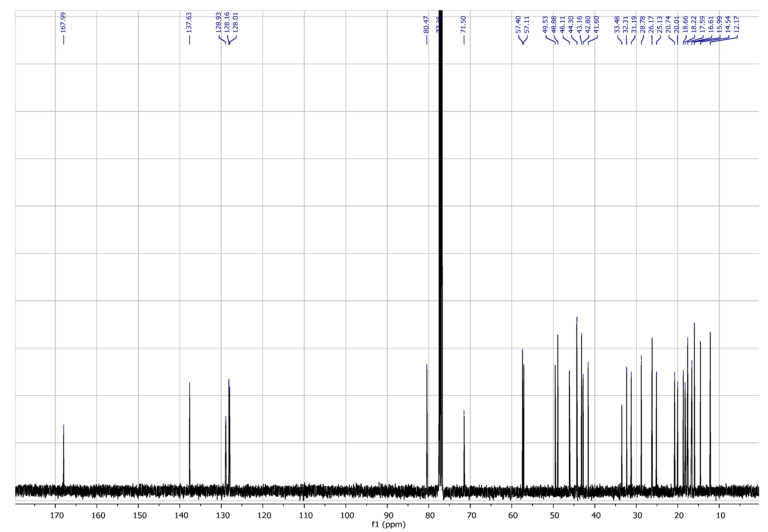This screenshot has height=532, width=768.
Task: Select the 20 axis tick label
Action: click(x=679, y=516)
